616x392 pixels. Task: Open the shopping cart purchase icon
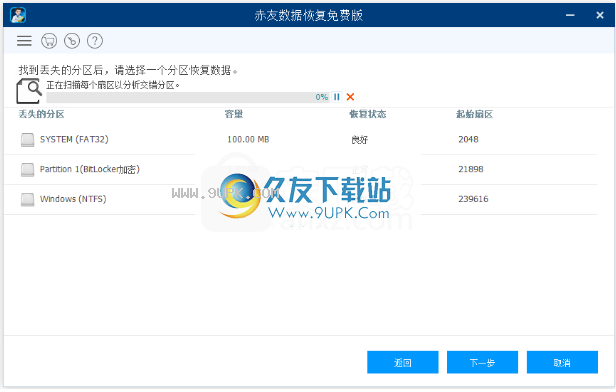coord(49,41)
